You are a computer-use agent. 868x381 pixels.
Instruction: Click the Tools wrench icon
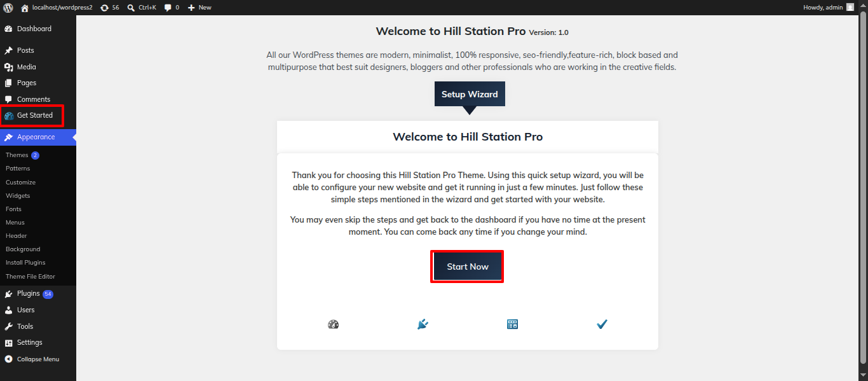coord(8,326)
